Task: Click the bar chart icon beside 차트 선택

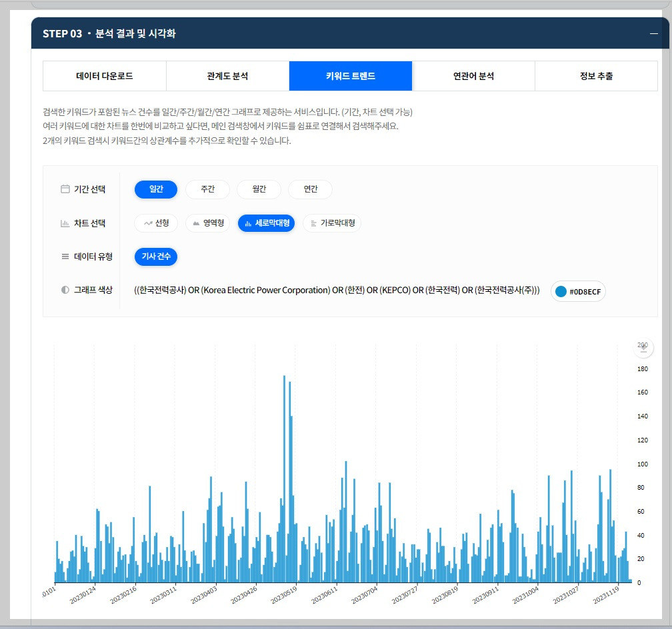Action: point(65,223)
